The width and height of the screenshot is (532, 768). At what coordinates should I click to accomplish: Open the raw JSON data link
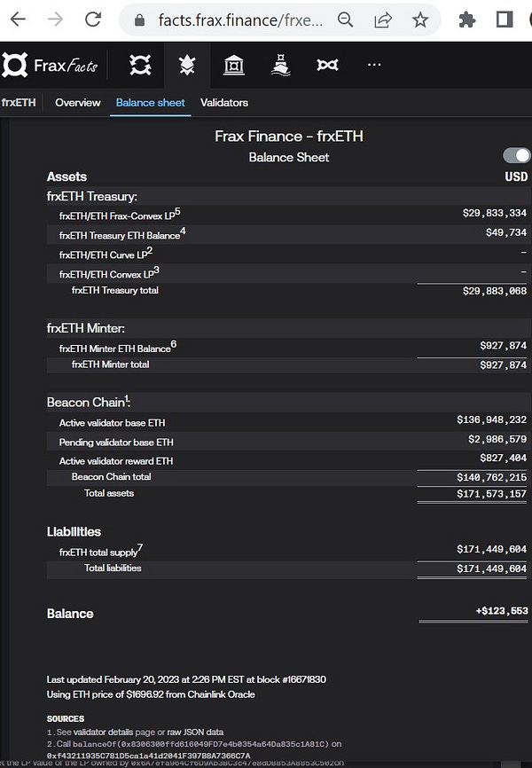[x=195, y=732]
